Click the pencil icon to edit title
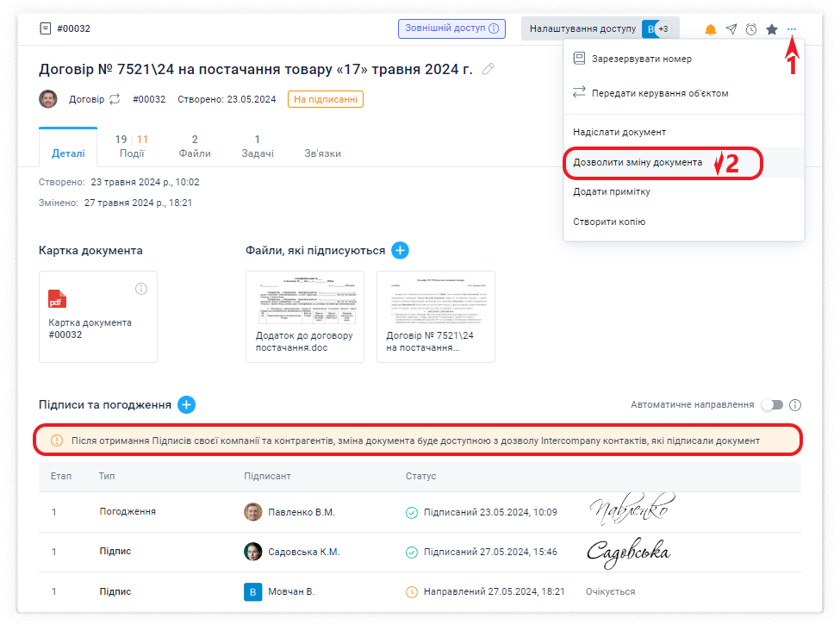 (x=488, y=69)
